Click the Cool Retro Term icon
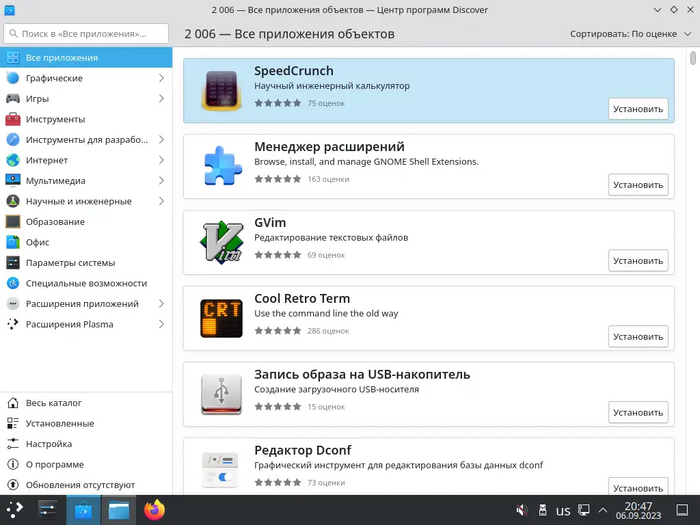The height and width of the screenshot is (525, 700). (219, 318)
